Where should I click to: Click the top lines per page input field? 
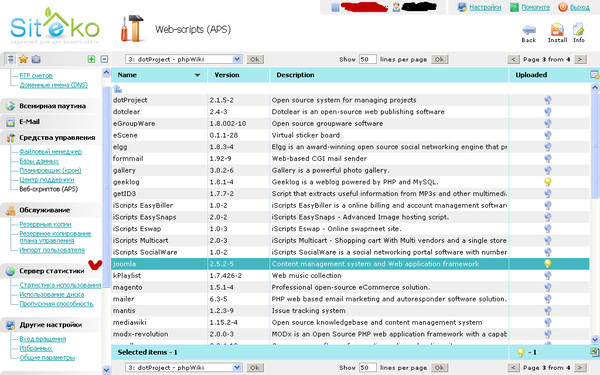click(x=367, y=59)
